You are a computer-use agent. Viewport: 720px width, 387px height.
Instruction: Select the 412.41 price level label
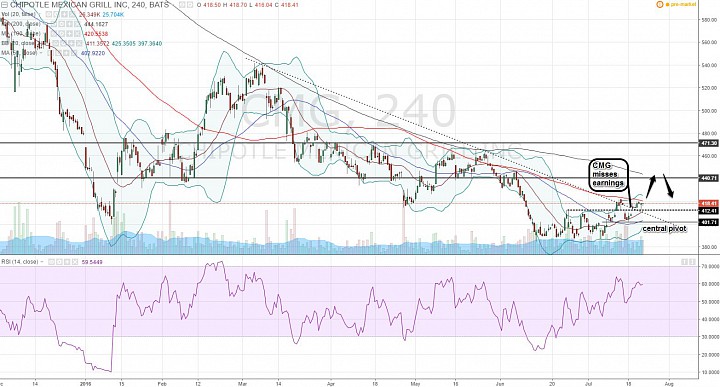[x=709, y=211]
